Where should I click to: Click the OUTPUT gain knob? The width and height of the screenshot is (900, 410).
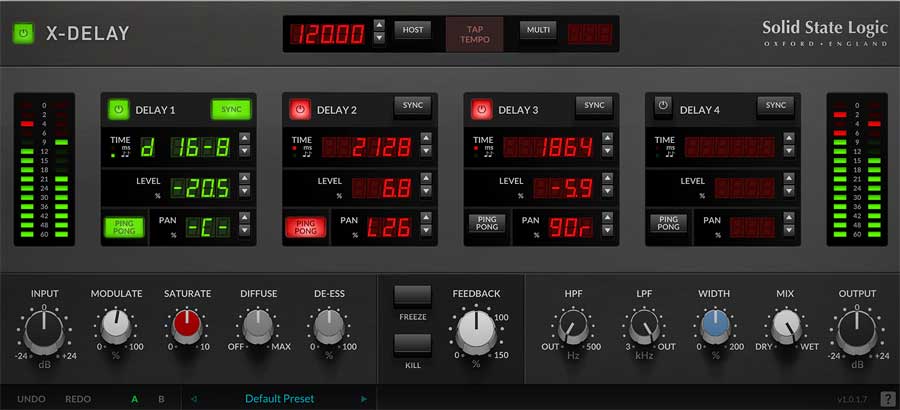pyautogui.click(x=857, y=332)
